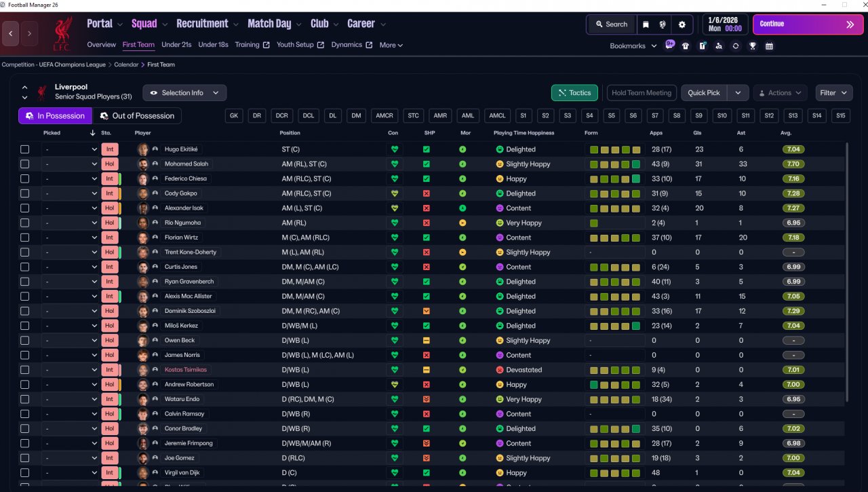Open the Portal menu
Viewport: 868px width, 492px height.
click(104, 24)
